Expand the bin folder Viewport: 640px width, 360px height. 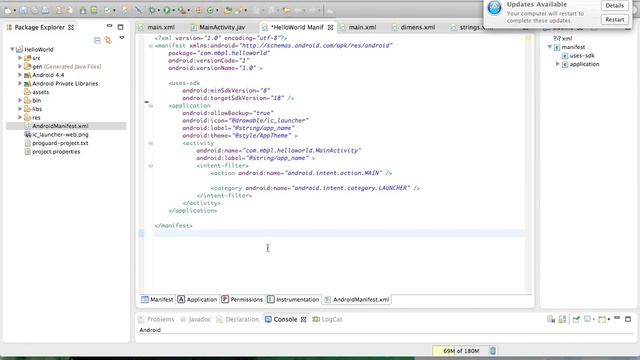click(20, 100)
